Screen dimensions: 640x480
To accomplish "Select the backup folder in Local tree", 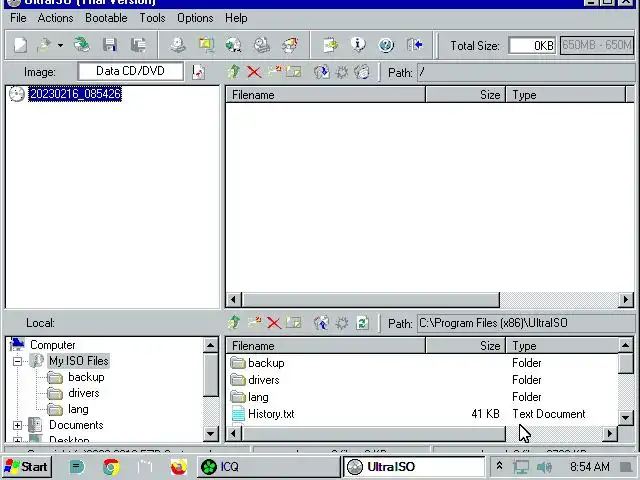I will (86, 377).
